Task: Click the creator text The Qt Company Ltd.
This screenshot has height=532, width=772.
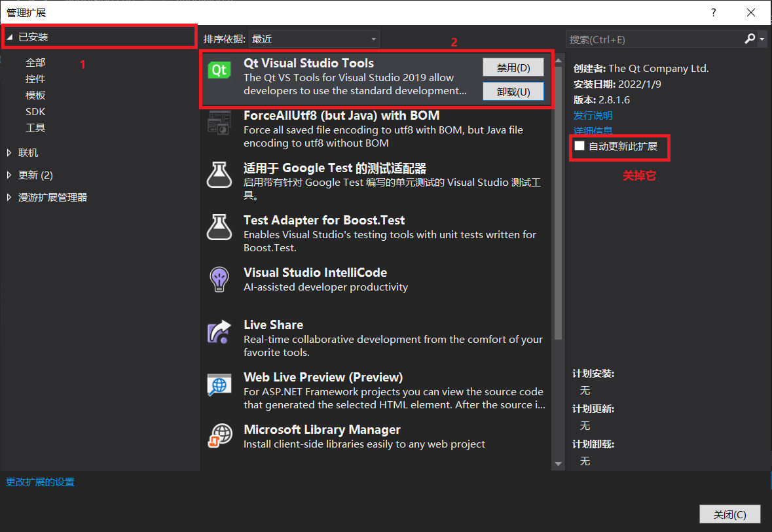Action: click(x=658, y=69)
